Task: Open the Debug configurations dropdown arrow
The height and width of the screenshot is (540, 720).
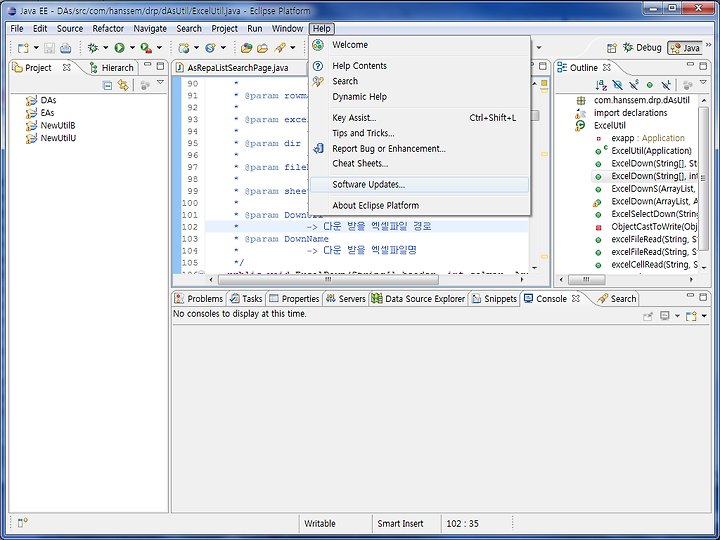Action: 106,48
